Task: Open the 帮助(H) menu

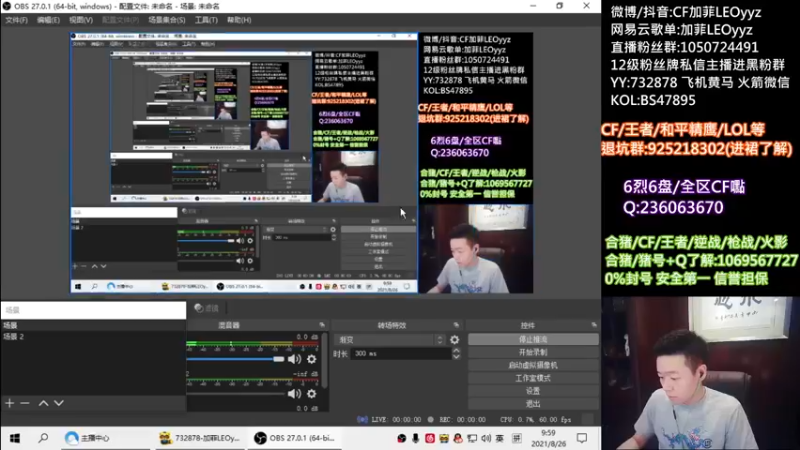Action: 239,20
